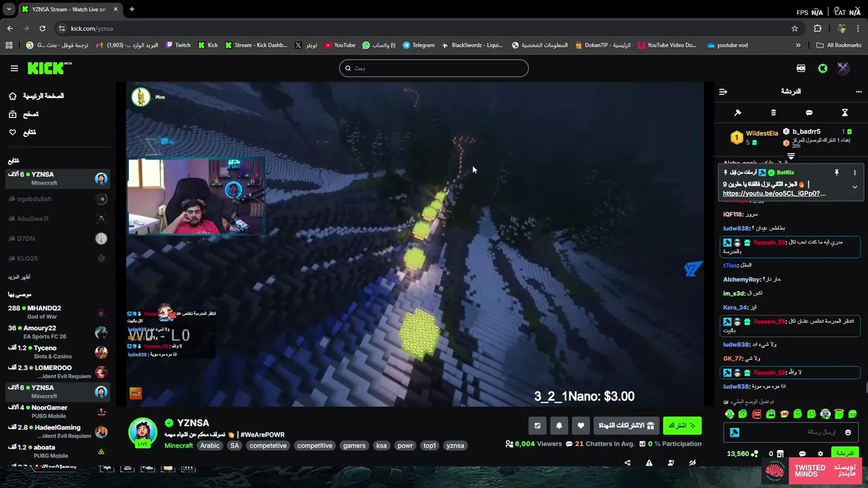Click the trash icon in chat toolbar
868x488 pixels.
(x=773, y=113)
